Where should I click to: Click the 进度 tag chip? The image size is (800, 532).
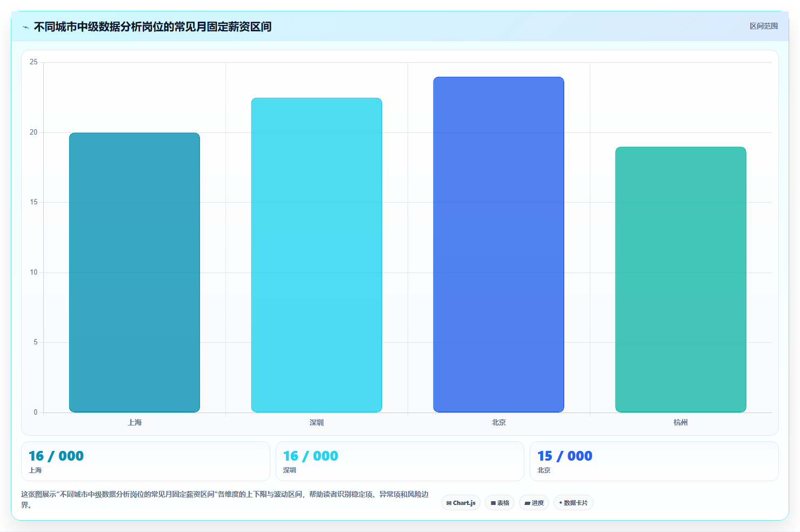534,503
